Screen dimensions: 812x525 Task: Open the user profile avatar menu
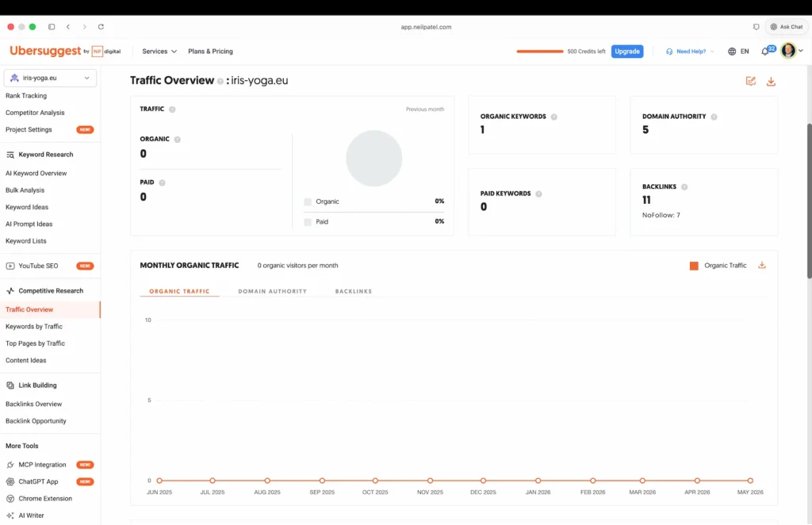[788, 51]
